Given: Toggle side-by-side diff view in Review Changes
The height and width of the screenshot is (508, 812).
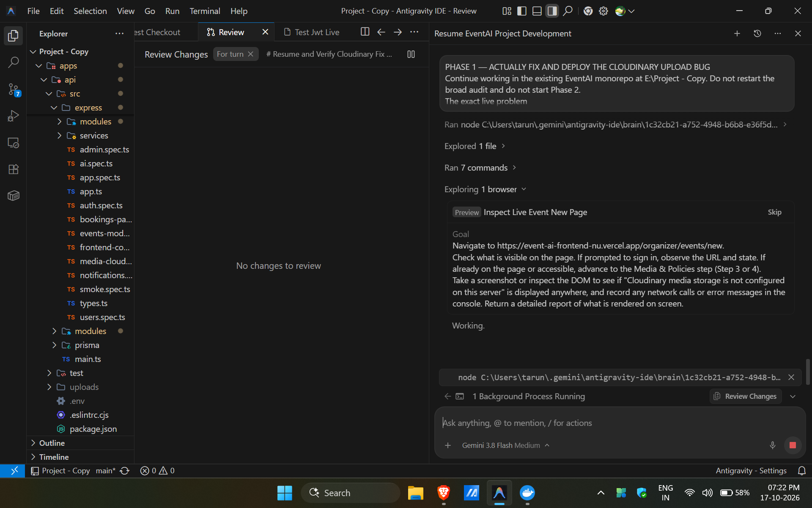Looking at the screenshot, I should tap(411, 54).
